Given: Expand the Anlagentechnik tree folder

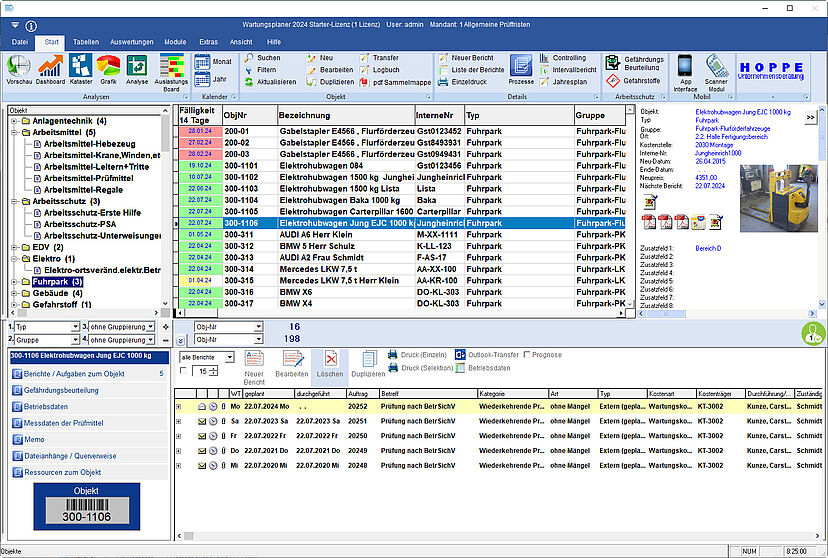Looking at the screenshot, I should pyautogui.click(x=15, y=121).
